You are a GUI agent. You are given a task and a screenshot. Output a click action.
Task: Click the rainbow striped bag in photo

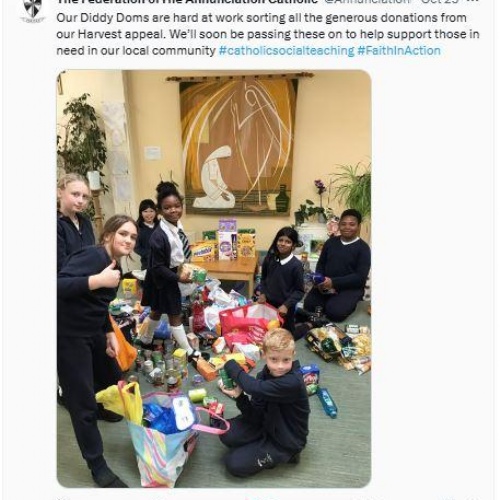pos(163,439)
